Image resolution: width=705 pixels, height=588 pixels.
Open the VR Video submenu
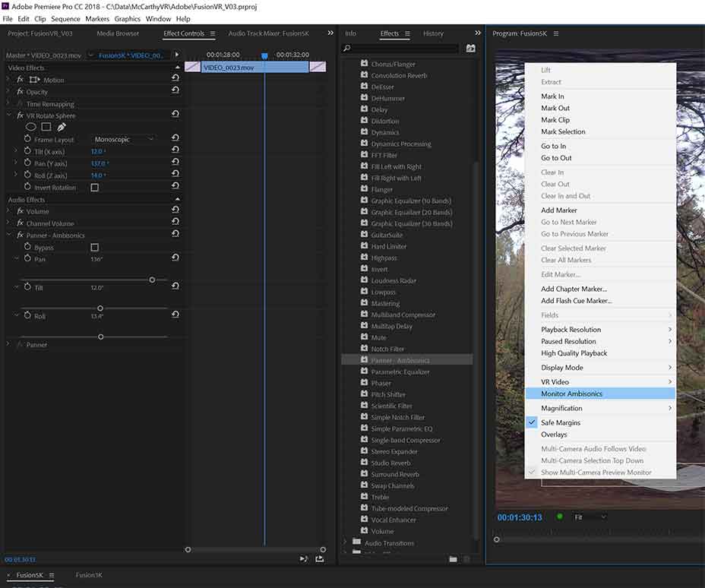click(601, 381)
